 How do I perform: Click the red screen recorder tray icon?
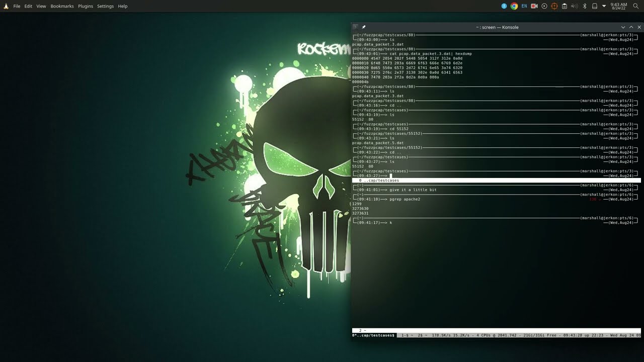pos(534,6)
